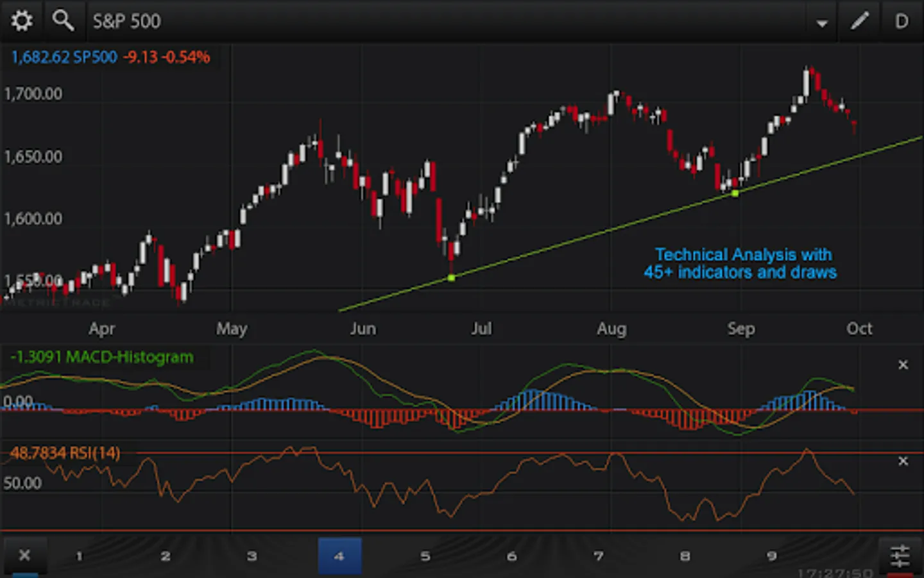Open indicator sliders settings icon

900,556
